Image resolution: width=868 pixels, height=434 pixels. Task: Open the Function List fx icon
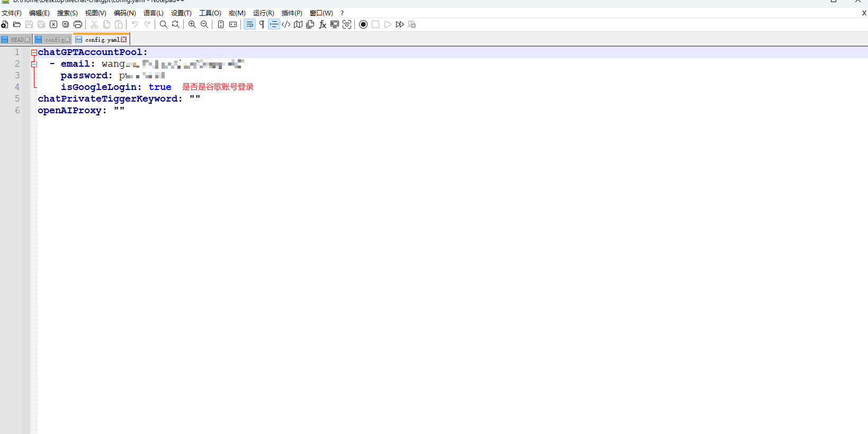[x=323, y=24]
